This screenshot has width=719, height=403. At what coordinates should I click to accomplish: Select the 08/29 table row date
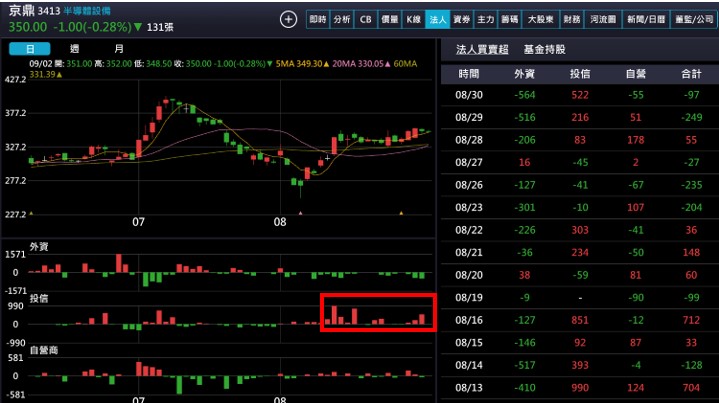(x=469, y=117)
